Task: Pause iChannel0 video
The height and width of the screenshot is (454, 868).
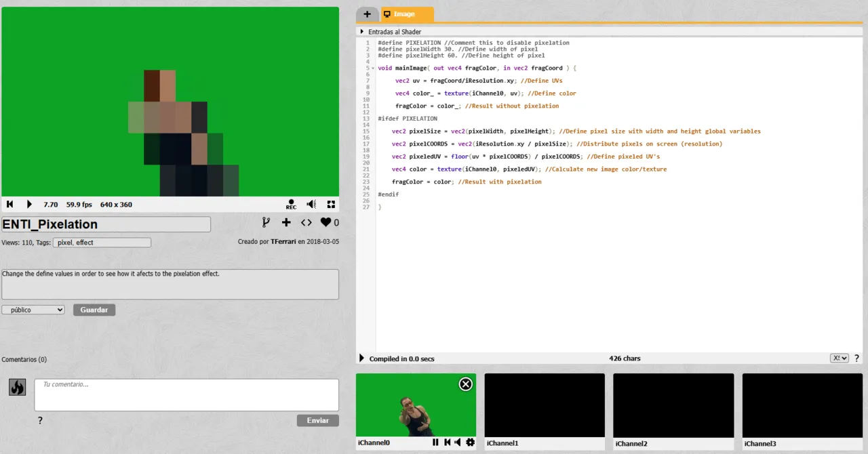Action: pos(436,442)
